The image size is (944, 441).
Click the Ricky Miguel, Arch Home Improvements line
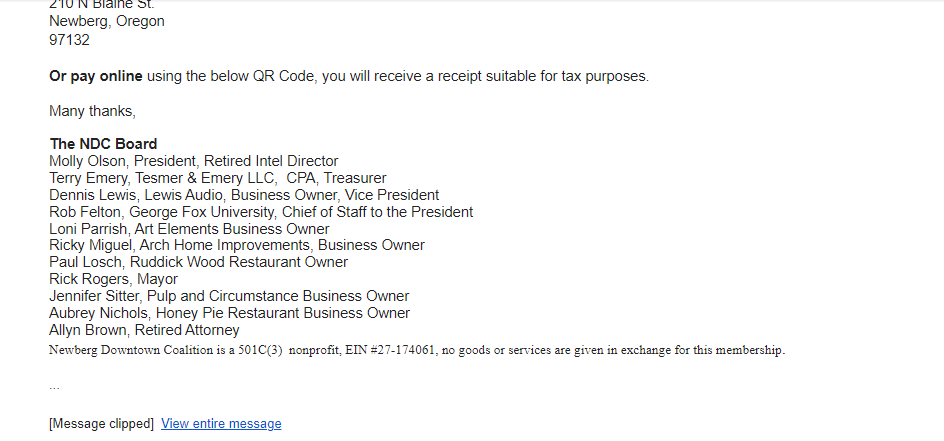pyautogui.click(x=237, y=245)
